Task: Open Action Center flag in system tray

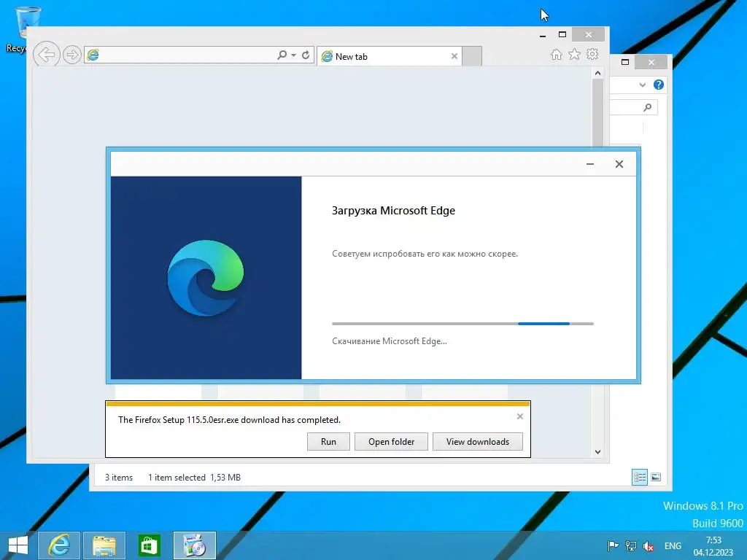Action: coord(613,546)
